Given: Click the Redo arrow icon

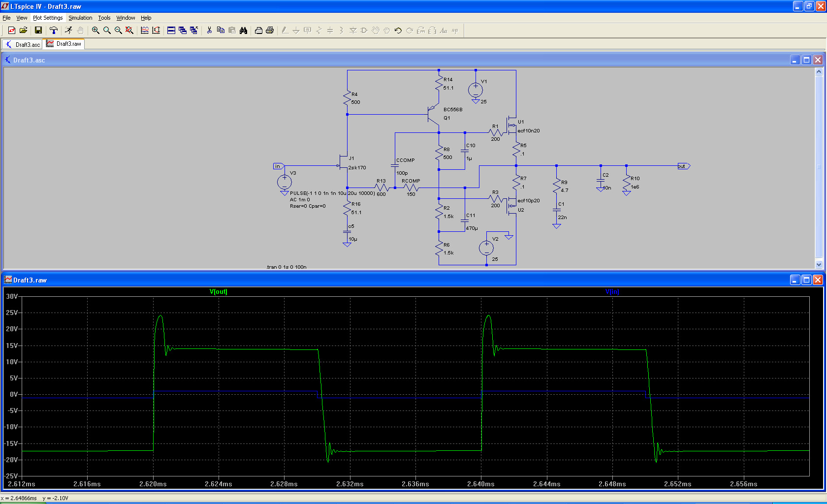Looking at the screenshot, I should click(x=410, y=31).
